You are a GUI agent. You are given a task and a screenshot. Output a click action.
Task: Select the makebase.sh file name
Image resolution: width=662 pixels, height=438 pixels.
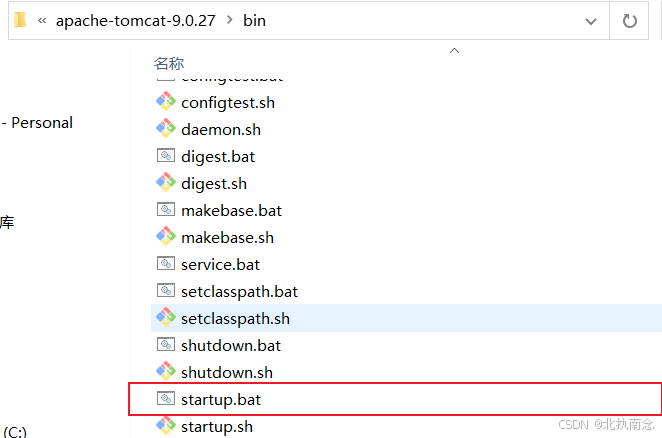tap(228, 237)
